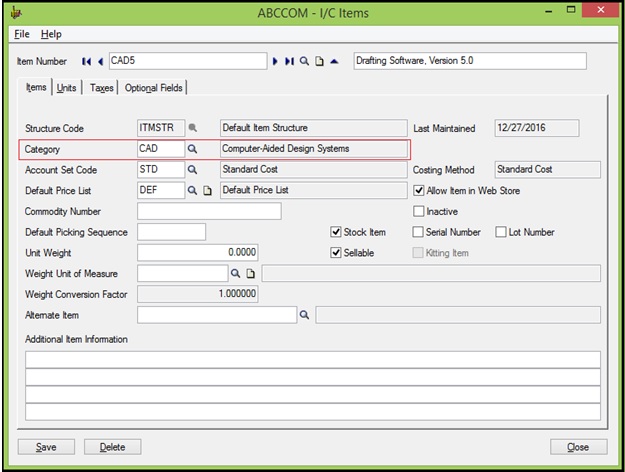Click the Weight Conversion Factor field
Viewport: 625px width, 472px height.
pyautogui.click(x=198, y=294)
